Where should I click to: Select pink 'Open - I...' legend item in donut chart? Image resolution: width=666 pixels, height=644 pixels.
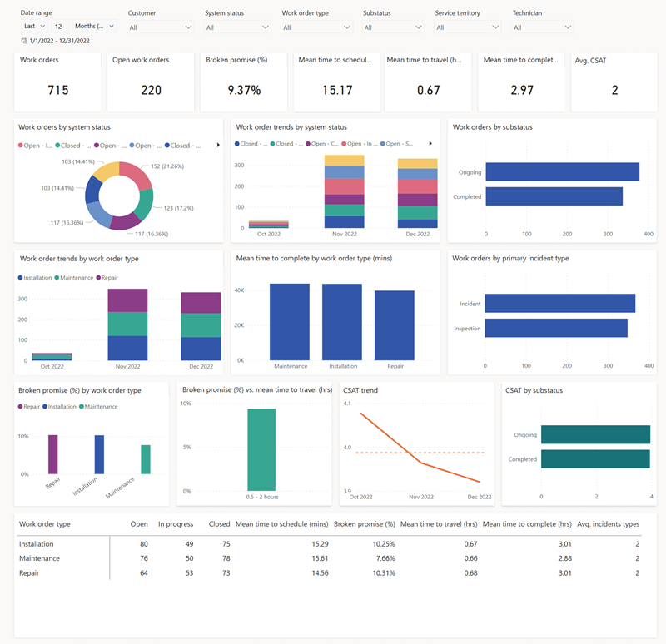click(x=35, y=146)
